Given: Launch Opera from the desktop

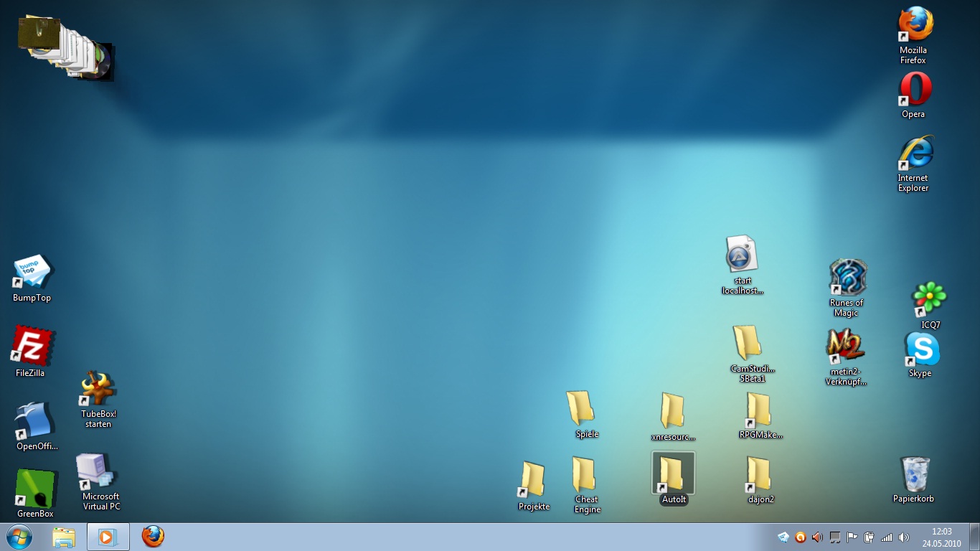Looking at the screenshot, I should [x=914, y=90].
